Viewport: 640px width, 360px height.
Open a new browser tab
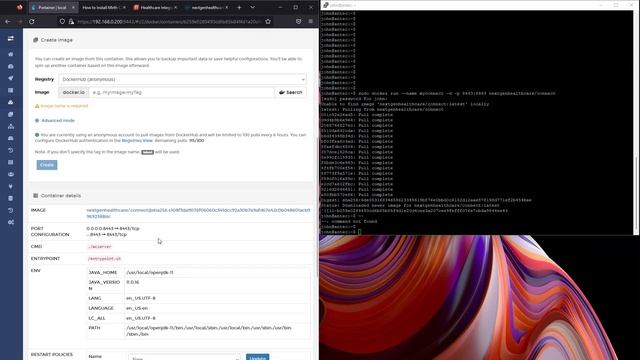tap(239, 7)
